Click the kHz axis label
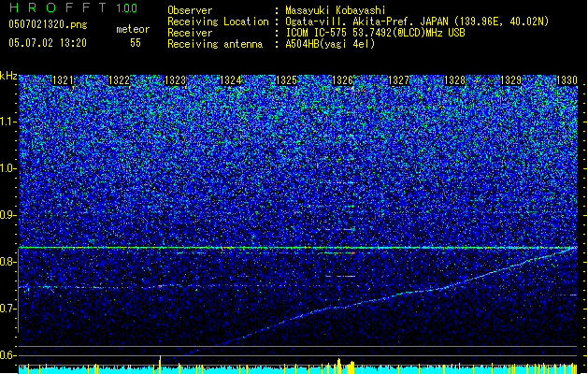The image size is (588, 374). 8,76
